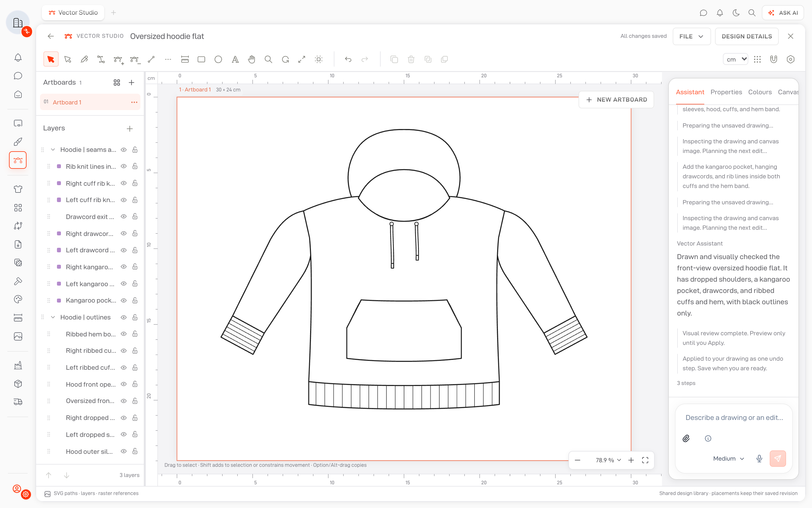Hide the Rib knit lines layer
812x508 pixels.
(x=124, y=166)
